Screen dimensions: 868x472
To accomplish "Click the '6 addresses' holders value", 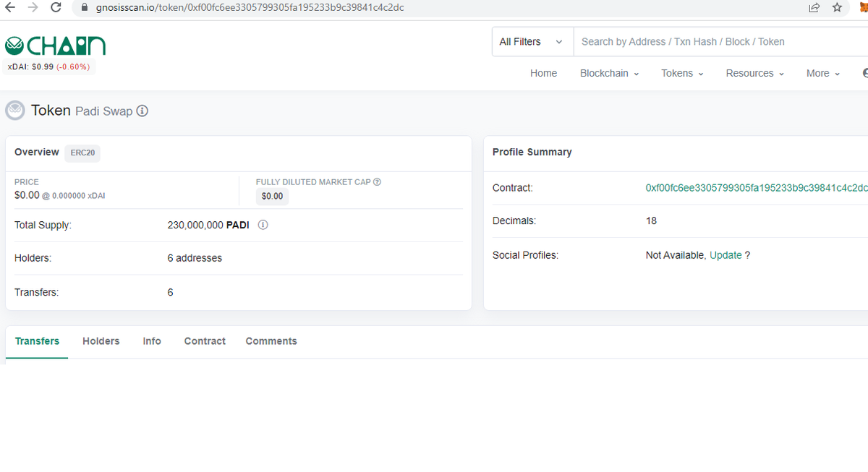I will [x=195, y=258].
